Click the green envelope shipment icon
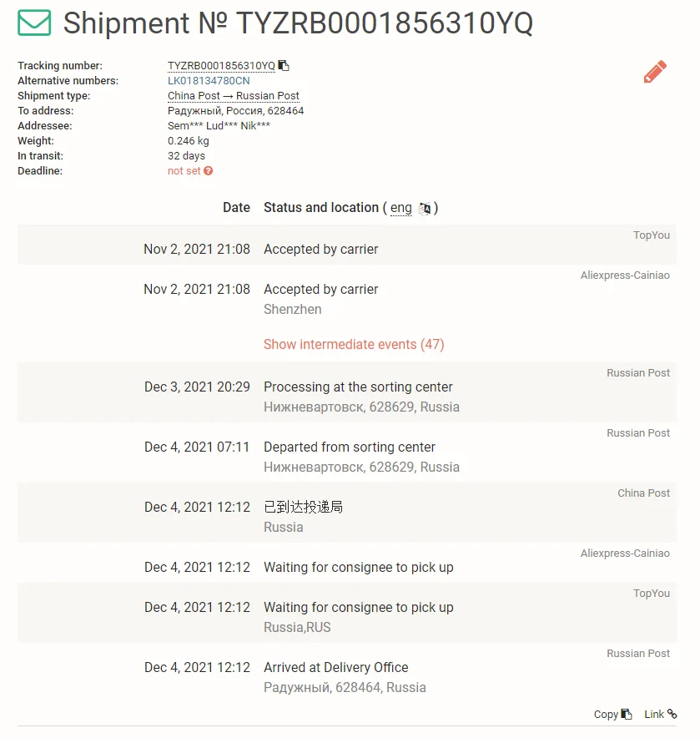The width and height of the screenshot is (700, 738). pos(34,23)
